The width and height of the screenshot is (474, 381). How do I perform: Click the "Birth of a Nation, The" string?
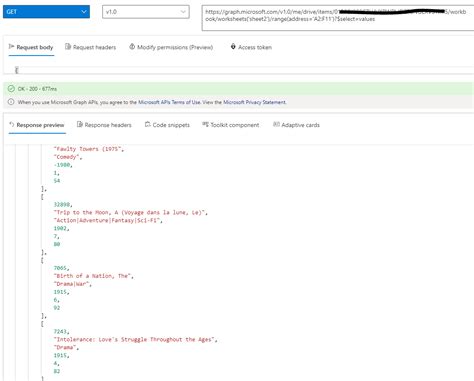tap(93, 276)
